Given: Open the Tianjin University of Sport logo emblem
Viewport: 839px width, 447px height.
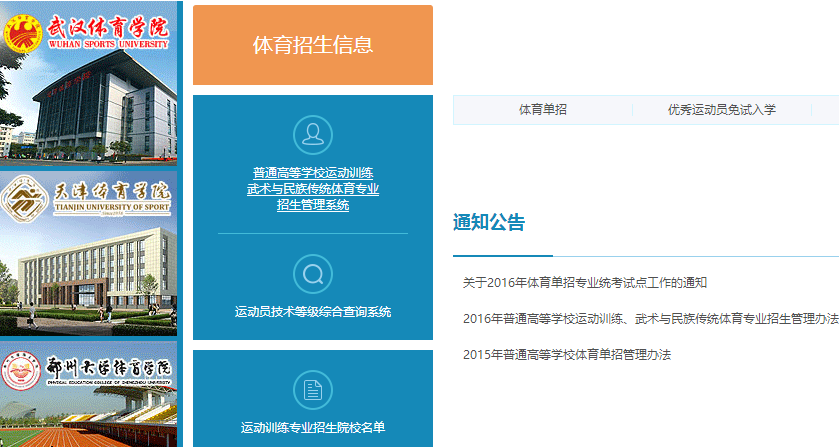Looking at the screenshot, I should [23, 199].
